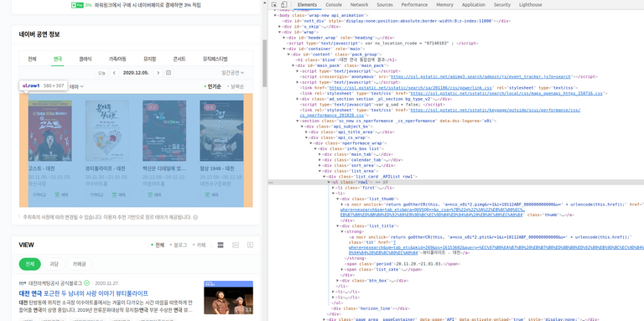Click the page vertical scrollbar thumb
Screen dimensions: 644x321
[x=264, y=63]
